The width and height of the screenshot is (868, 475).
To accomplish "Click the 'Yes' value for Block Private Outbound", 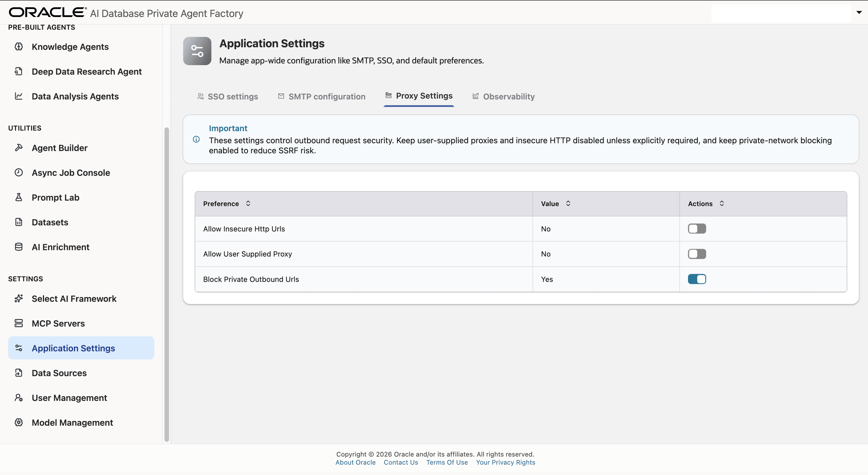I will (x=547, y=279).
